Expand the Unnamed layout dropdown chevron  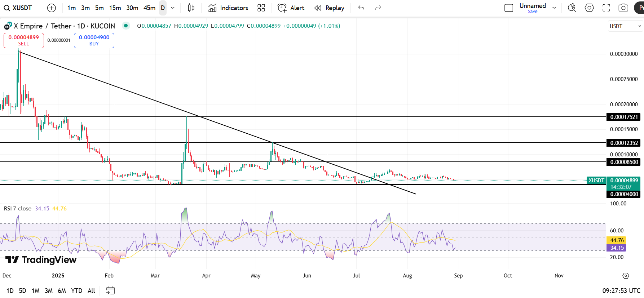[x=554, y=8]
